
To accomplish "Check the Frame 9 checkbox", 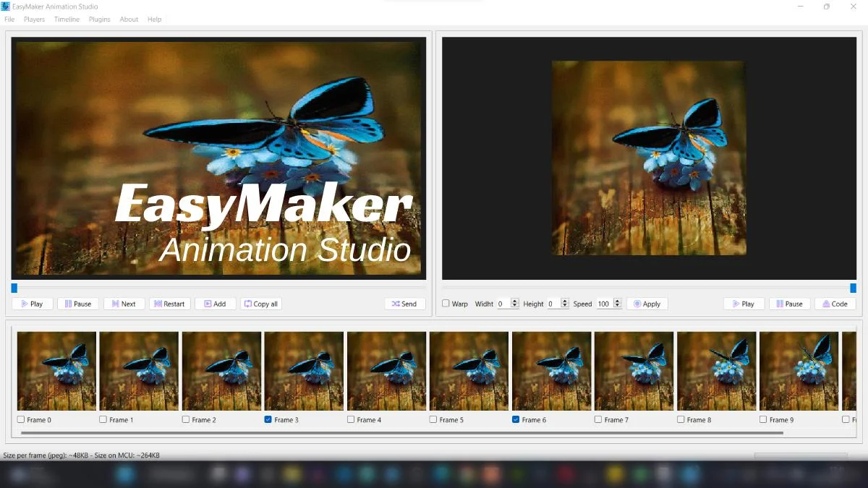I will tap(763, 419).
